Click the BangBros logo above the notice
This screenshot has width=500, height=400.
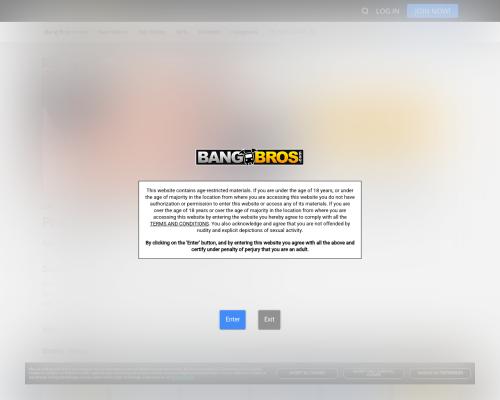[249, 157]
